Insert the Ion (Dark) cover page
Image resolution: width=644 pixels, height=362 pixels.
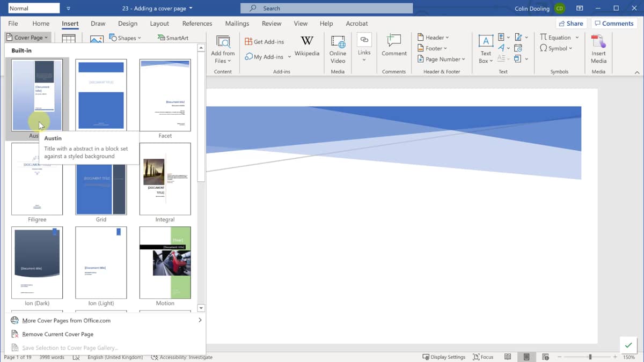pos(37,263)
